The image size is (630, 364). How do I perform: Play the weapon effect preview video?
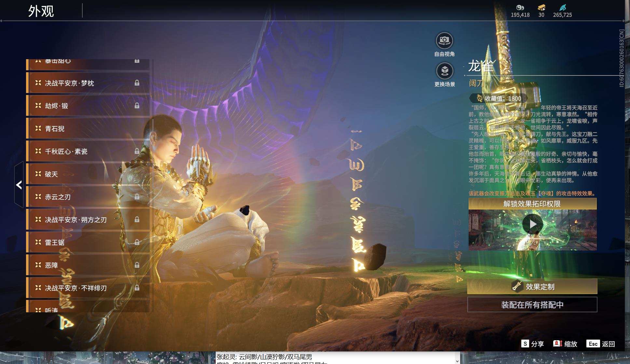point(532,224)
